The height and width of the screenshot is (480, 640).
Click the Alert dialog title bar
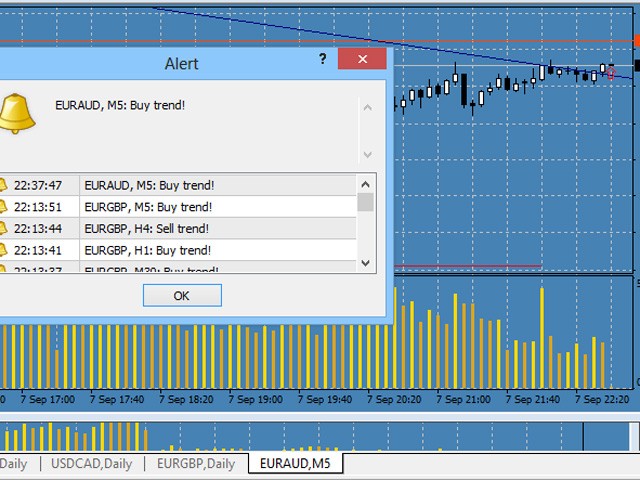pos(182,64)
